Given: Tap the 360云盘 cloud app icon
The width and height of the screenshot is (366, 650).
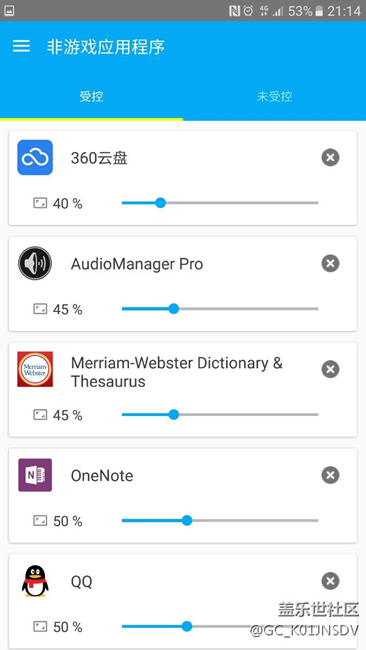Looking at the screenshot, I should pos(35,158).
